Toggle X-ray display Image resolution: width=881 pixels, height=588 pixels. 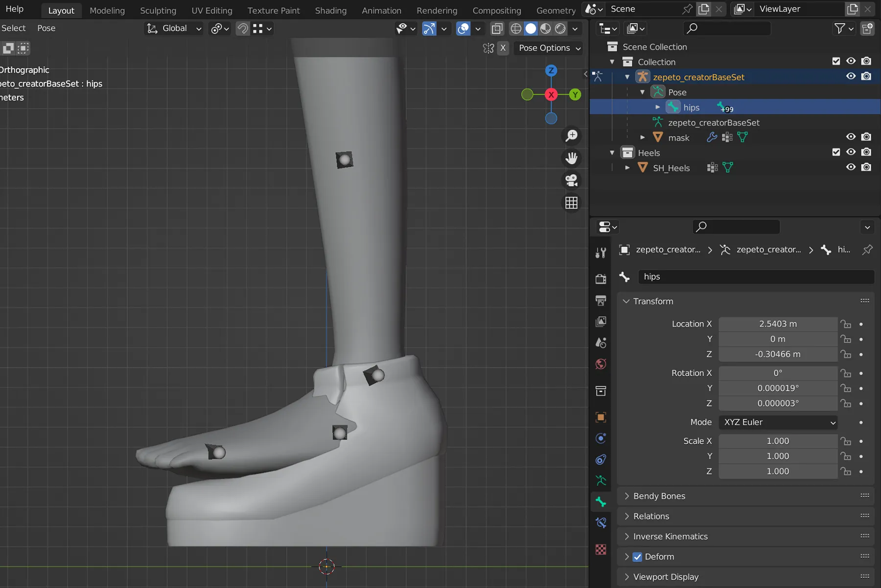pos(497,28)
